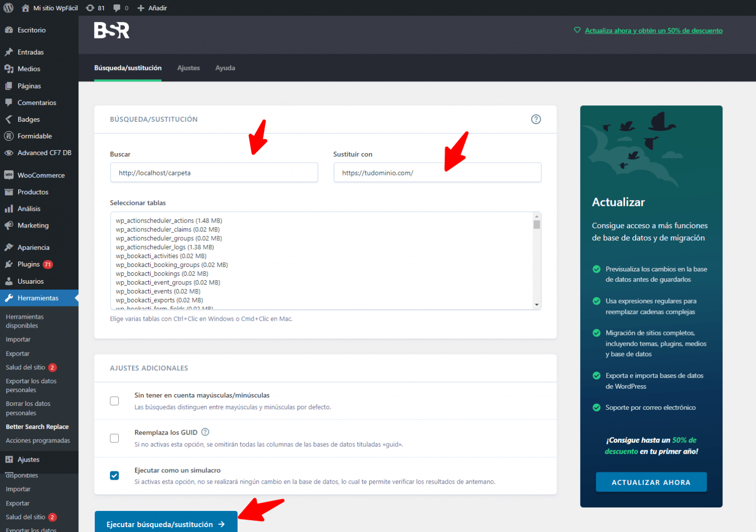Image resolution: width=756 pixels, height=532 pixels.
Task: Open Salud del sitio under Herramientas
Action: pos(26,367)
